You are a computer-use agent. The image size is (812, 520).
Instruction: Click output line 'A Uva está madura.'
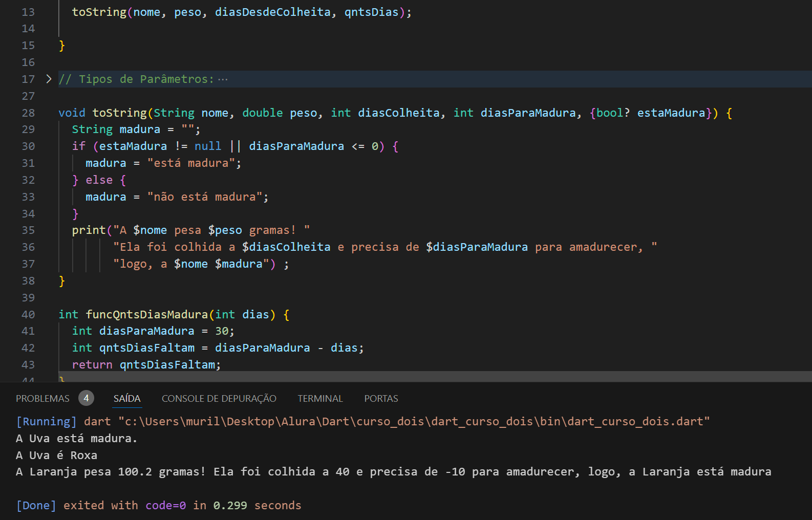[x=77, y=438]
